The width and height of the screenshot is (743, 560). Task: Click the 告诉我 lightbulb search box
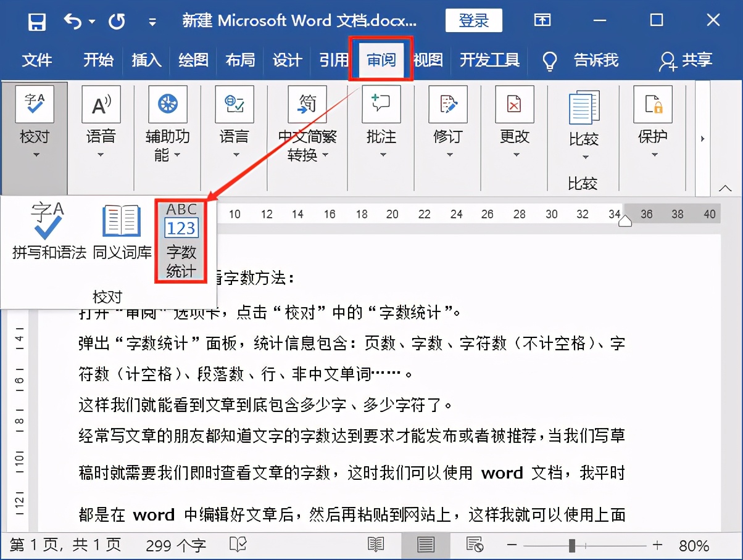[x=581, y=60]
